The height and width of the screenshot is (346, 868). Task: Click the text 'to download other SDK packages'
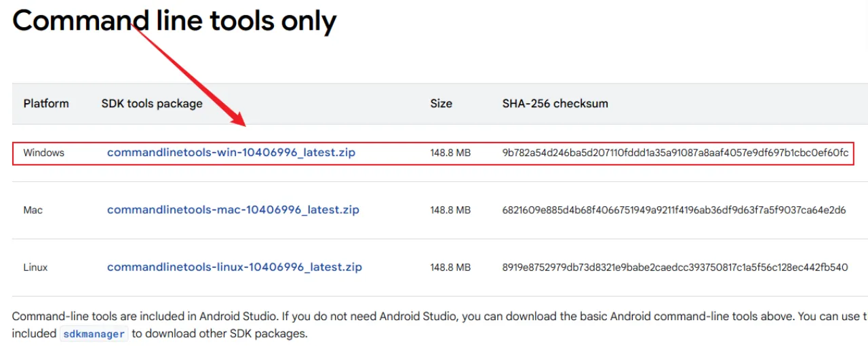219,334
